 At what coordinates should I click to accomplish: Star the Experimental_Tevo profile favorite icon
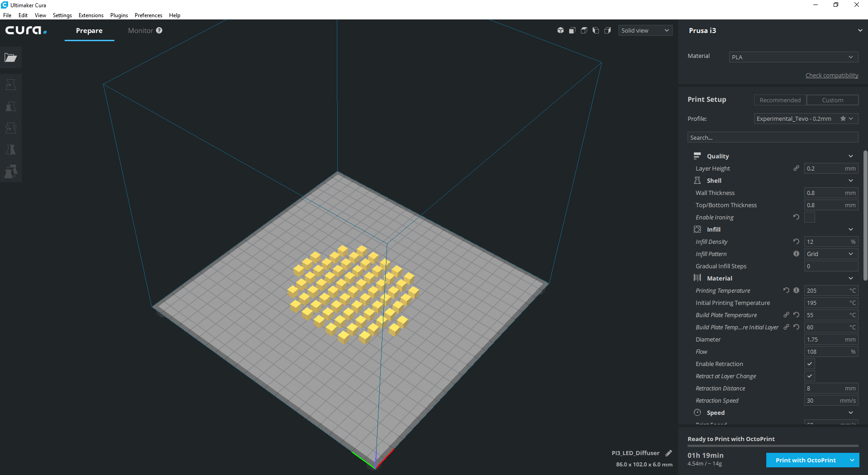[x=843, y=119]
